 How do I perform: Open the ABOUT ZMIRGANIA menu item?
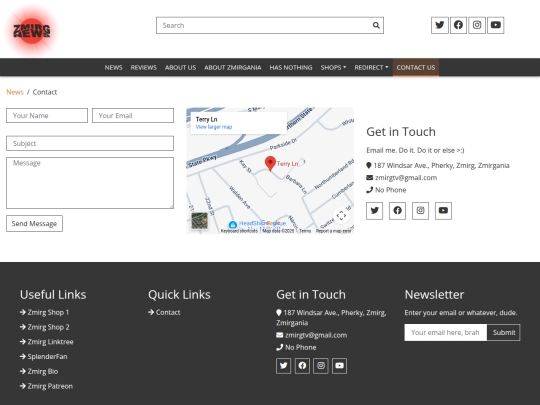tap(232, 68)
